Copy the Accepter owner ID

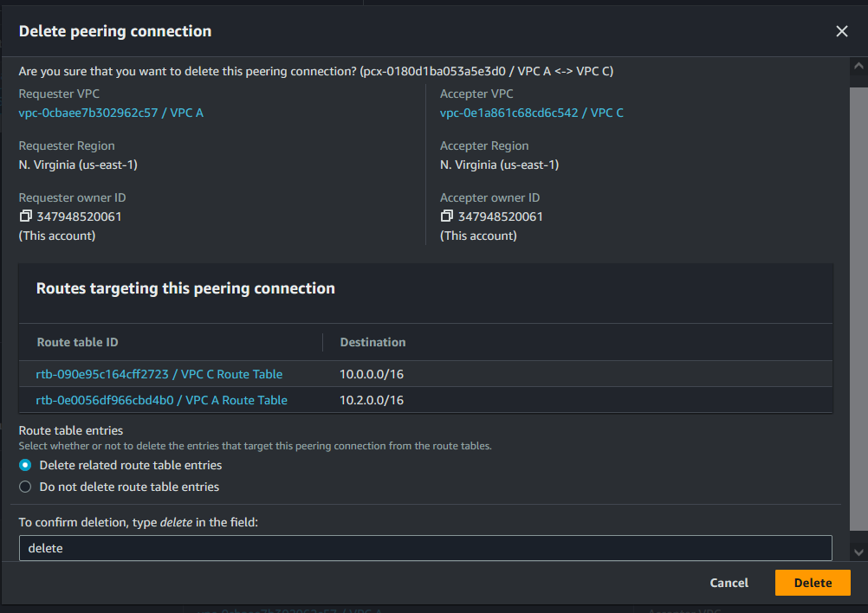[x=447, y=216]
